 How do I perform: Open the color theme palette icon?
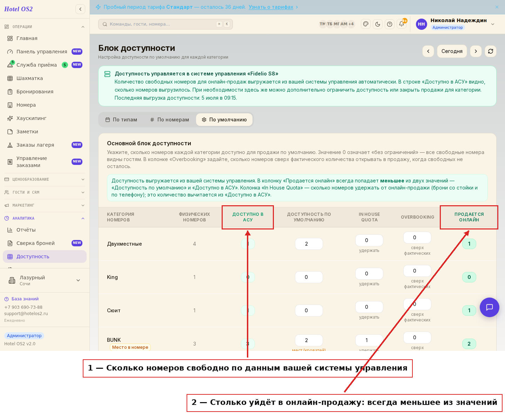tap(366, 24)
